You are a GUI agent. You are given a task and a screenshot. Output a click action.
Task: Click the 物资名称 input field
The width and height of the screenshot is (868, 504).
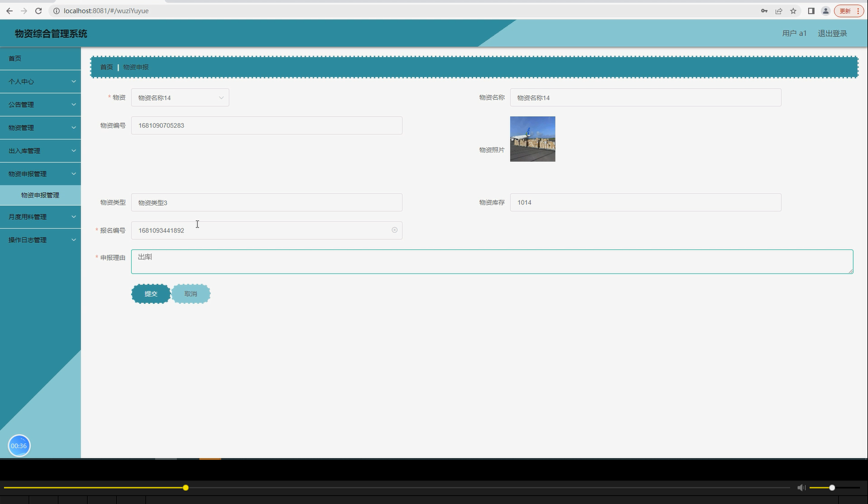click(x=645, y=97)
